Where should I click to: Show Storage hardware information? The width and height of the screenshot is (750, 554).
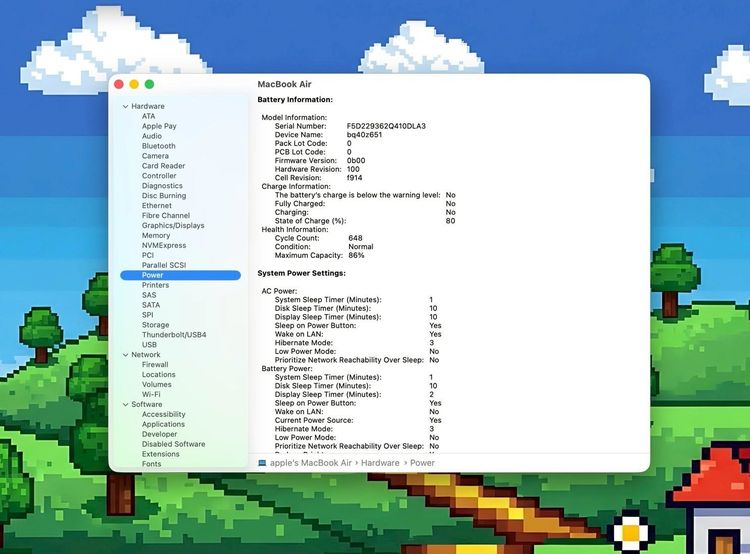[155, 325]
